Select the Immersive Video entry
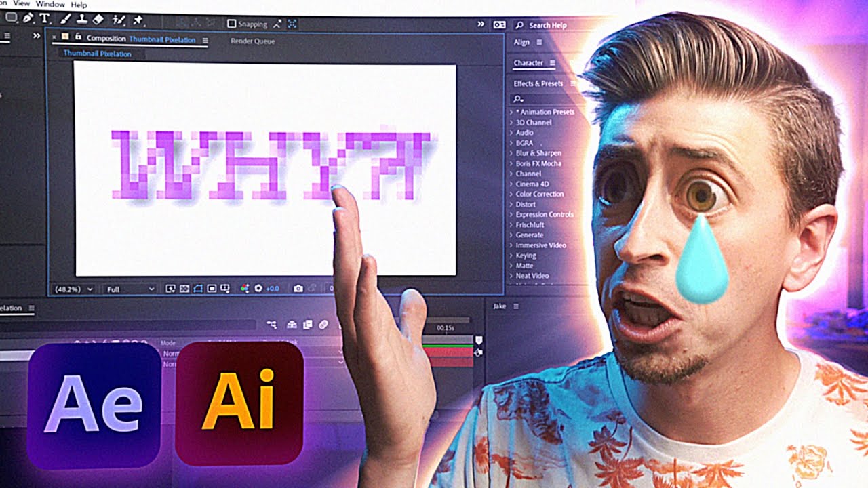The width and height of the screenshot is (868, 488). 541,245
